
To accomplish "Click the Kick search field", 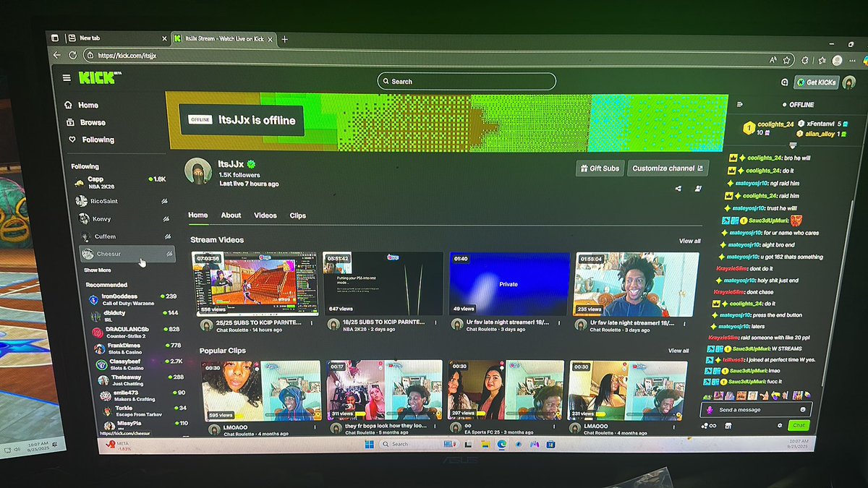I will 467,82.
